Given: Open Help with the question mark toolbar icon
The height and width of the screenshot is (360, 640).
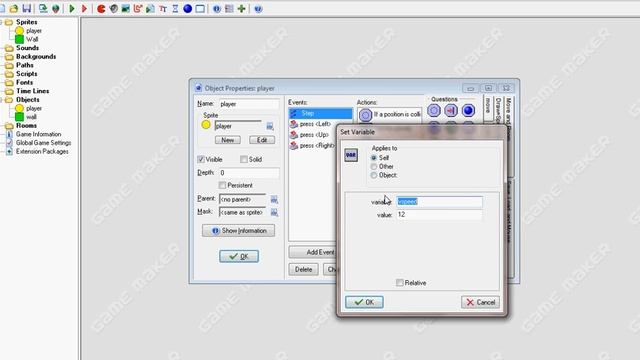Looking at the screenshot, I should (258, 9).
